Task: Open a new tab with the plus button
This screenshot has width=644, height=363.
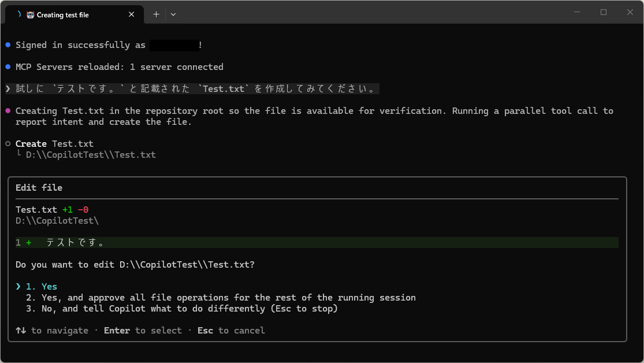Action: click(x=156, y=14)
